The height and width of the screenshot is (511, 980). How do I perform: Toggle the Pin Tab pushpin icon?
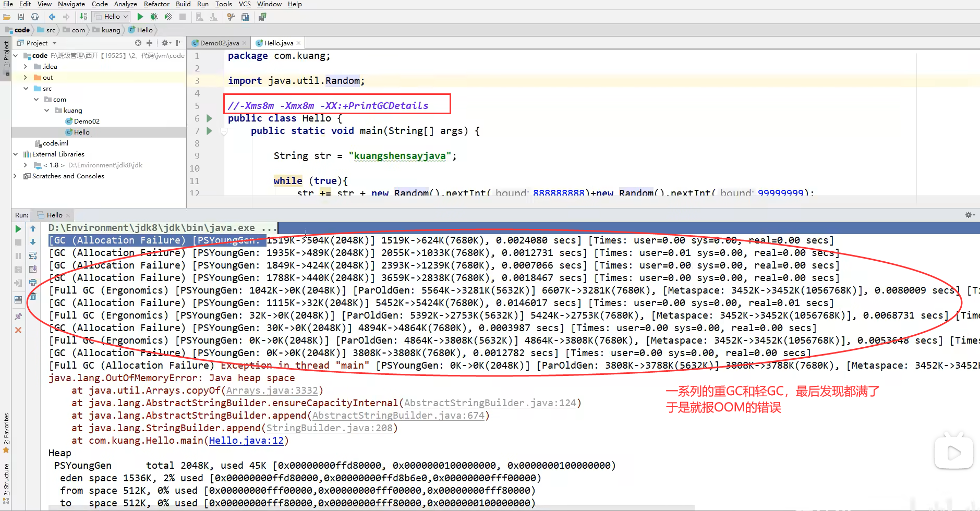(18, 317)
